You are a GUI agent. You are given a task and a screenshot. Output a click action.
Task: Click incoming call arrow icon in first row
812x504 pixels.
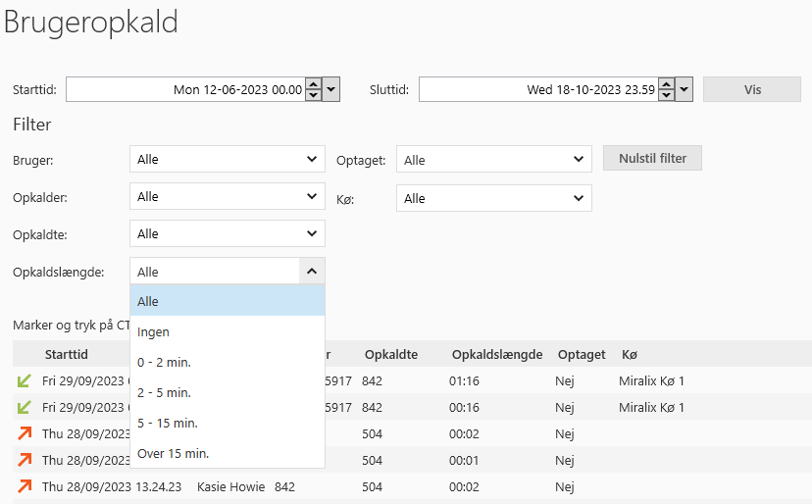click(24, 380)
